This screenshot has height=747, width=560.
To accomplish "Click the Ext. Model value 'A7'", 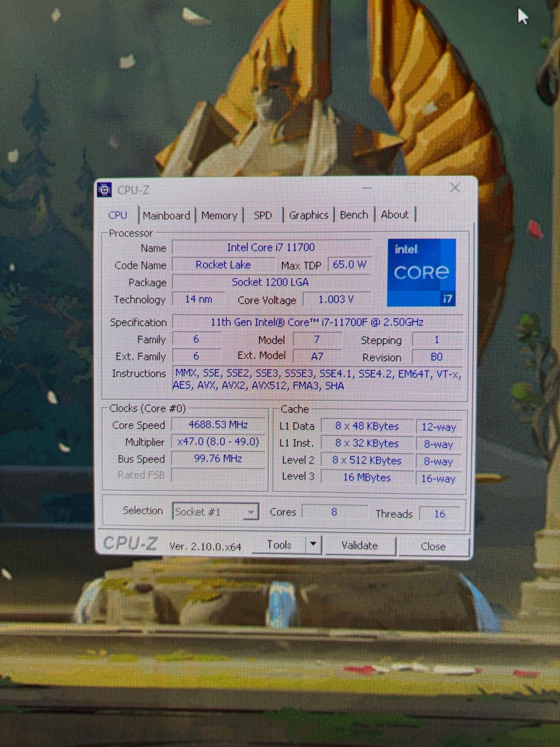I will tap(317, 356).
